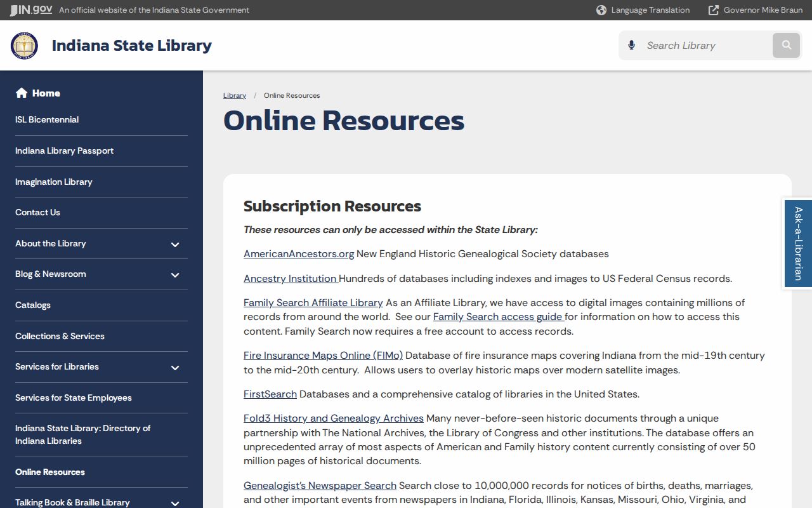
Task: Click the Indiana State Library seal logo
Action: [24, 46]
